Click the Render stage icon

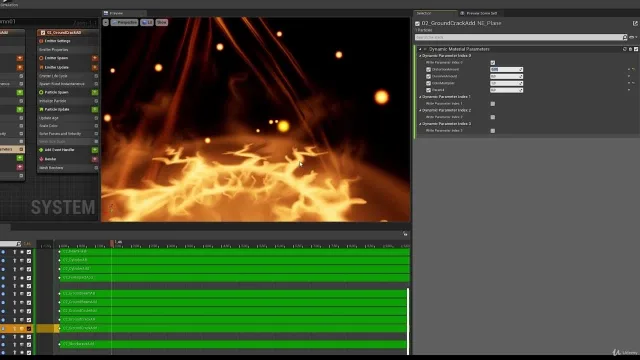pyautogui.click(x=41, y=159)
